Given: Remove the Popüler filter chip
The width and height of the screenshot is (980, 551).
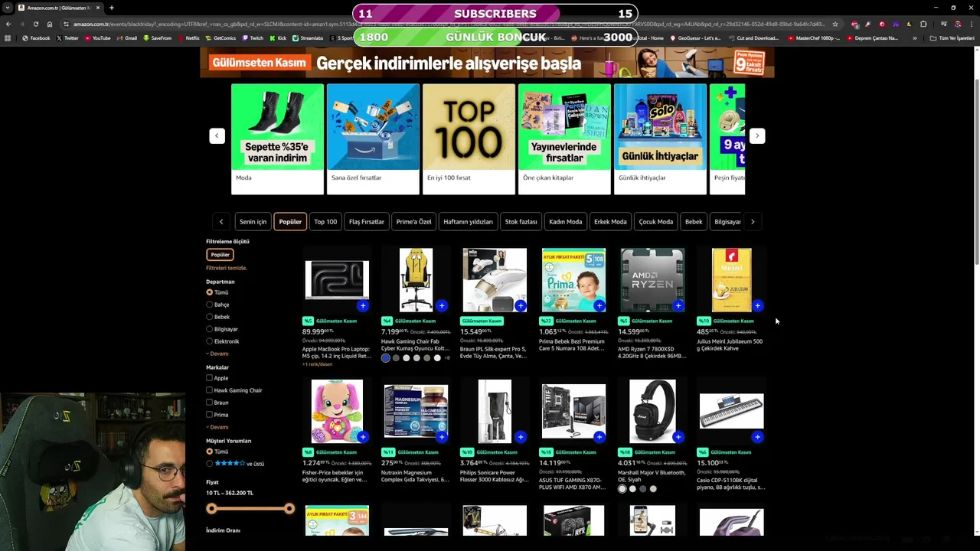Looking at the screenshot, I should click(220, 255).
